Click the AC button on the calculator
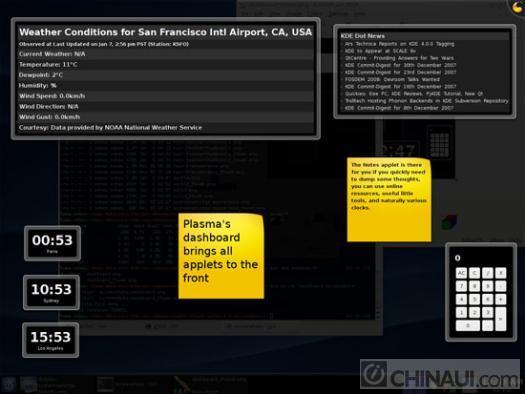Viewport: 525px width, 394px height. pyautogui.click(x=461, y=273)
